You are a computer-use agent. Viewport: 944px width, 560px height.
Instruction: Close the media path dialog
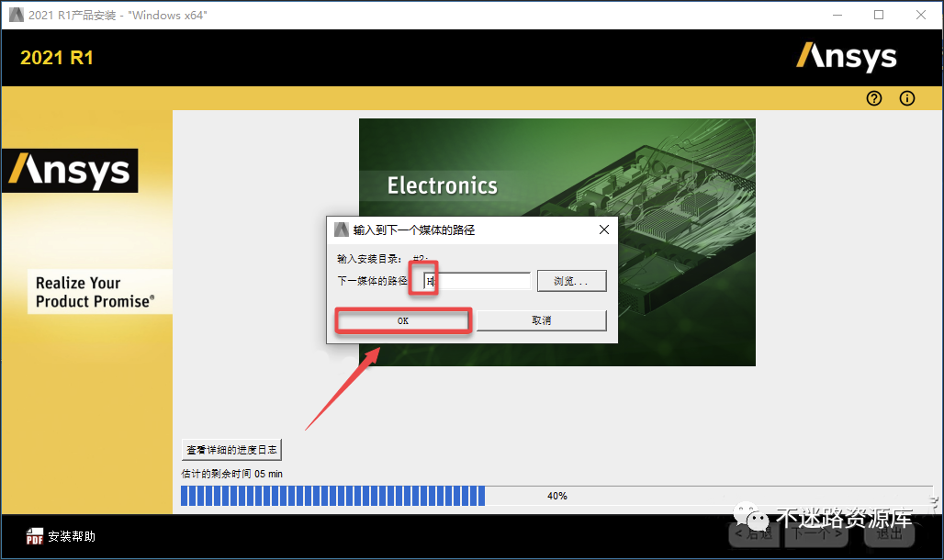click(604, 230)
